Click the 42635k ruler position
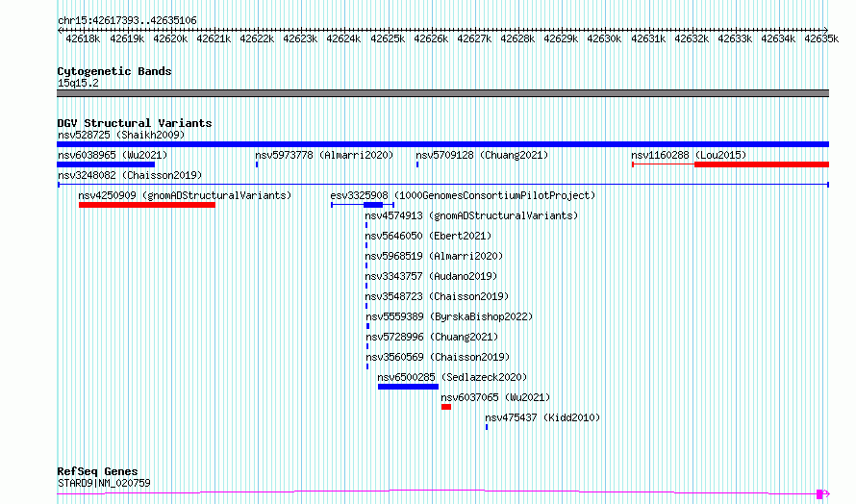The height and width of the screenshot is (504, 856). coord(821,38)
